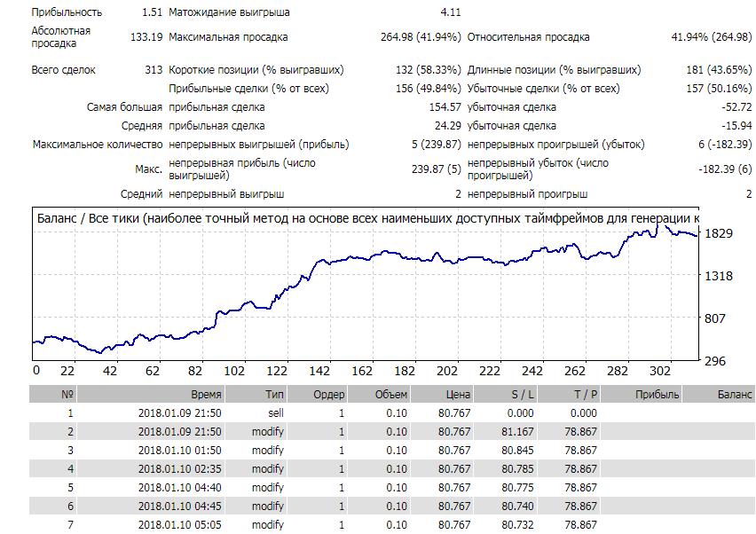Select the sell order in row 1

click(275, 412)
